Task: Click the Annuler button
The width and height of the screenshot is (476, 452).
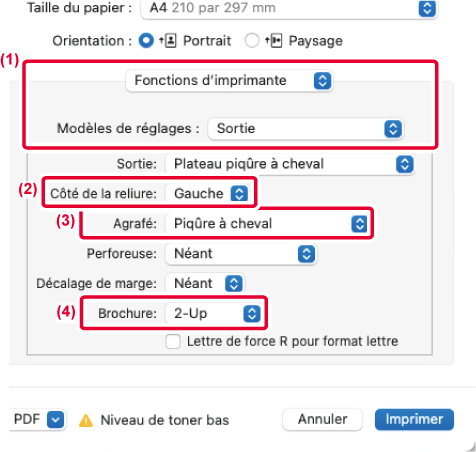Action: (x=322, y=419)
